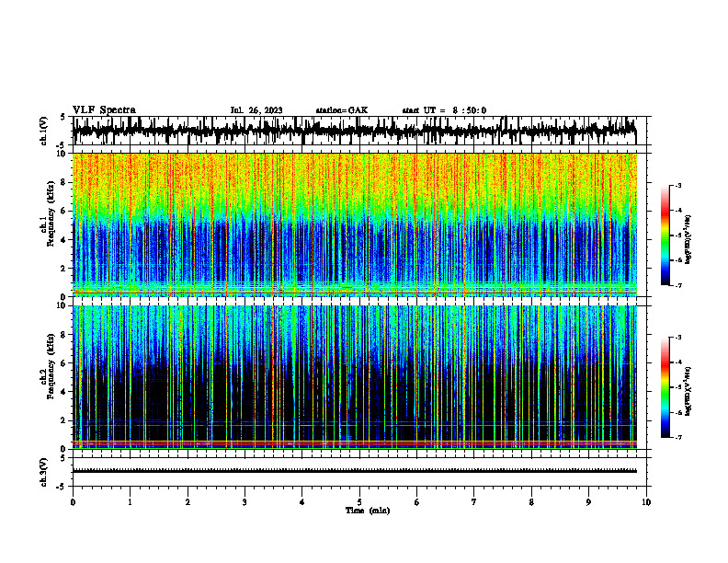Image resolution: width=728 pixels, height=563 pixels.
Task: Click the station=GAK label
Action: [342, 110]
